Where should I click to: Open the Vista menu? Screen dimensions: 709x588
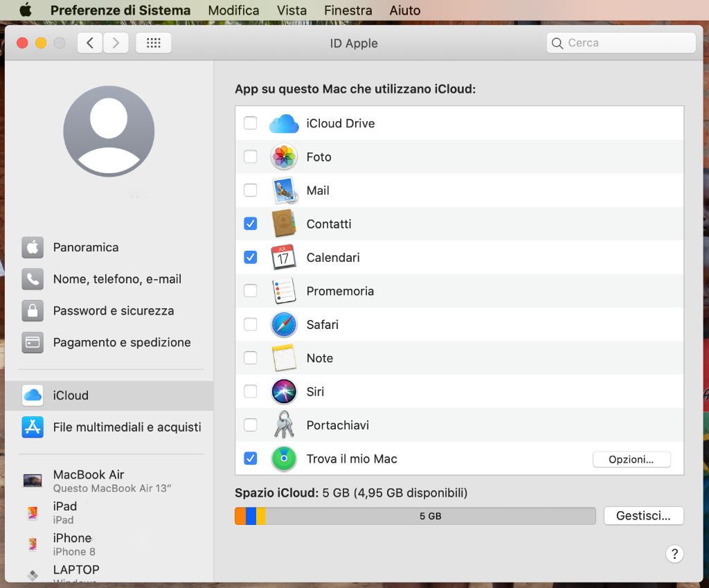pos(291,10)
